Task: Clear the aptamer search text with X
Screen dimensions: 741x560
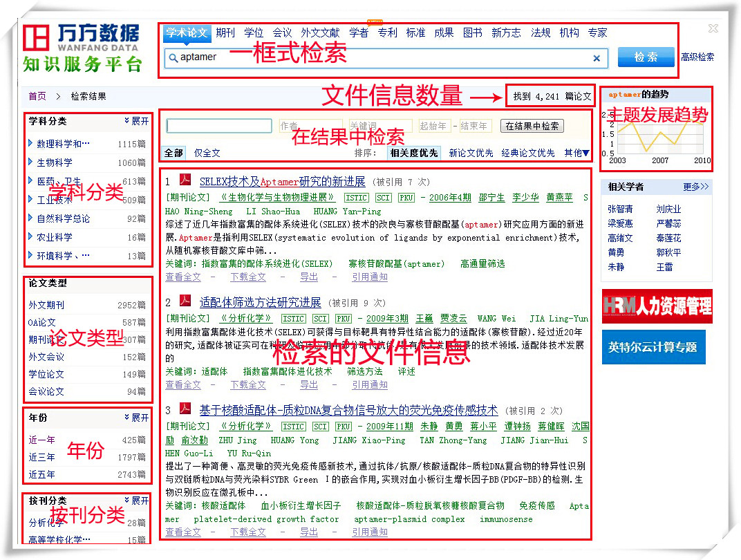Action: click(597, 58)
